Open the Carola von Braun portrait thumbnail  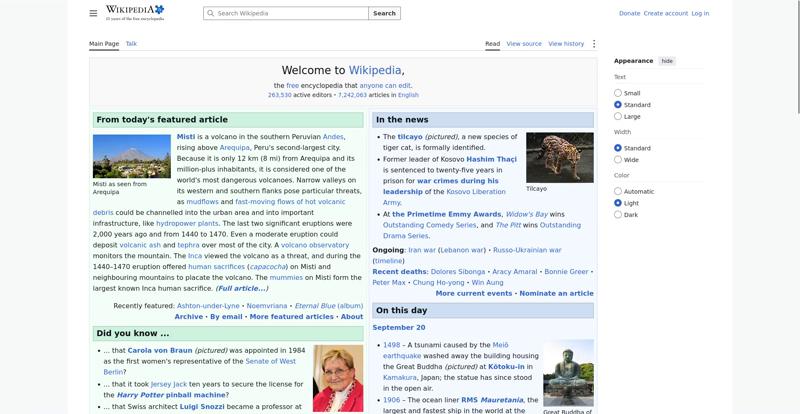click(338, 378)
